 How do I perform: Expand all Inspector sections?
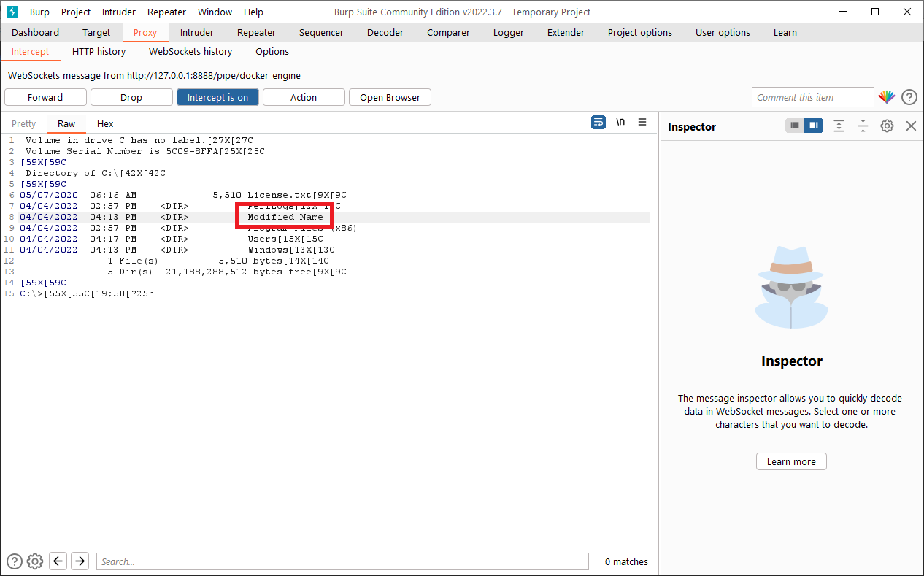pos(839,126)
